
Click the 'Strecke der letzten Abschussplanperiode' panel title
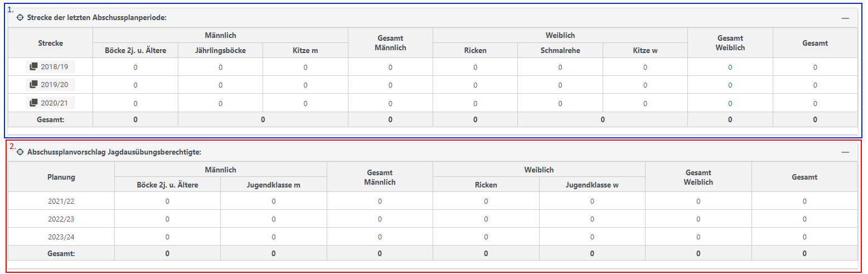click(97, 18)
